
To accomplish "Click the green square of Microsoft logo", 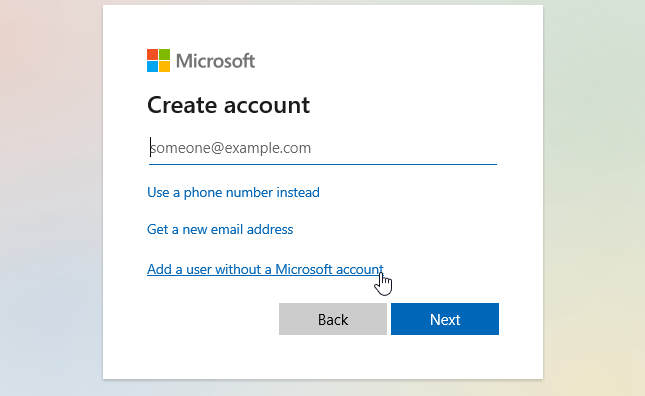I will [x=165, y=55].
